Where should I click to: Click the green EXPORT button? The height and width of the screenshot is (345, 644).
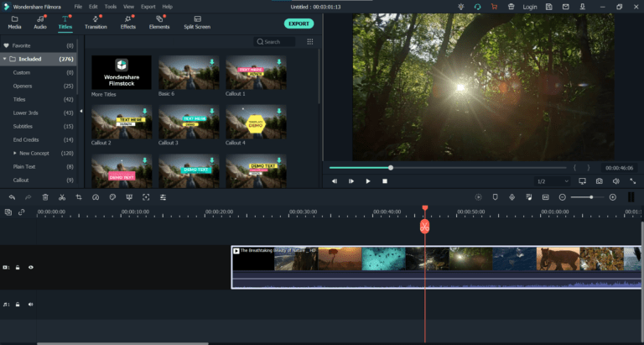coord(298,24)
